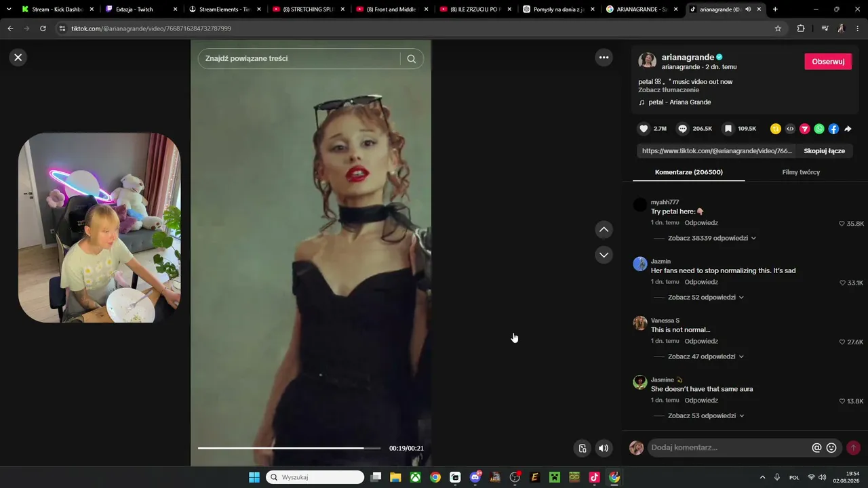Save the video with the bookmark icon
Screen dimensions: 868x488
728,129
